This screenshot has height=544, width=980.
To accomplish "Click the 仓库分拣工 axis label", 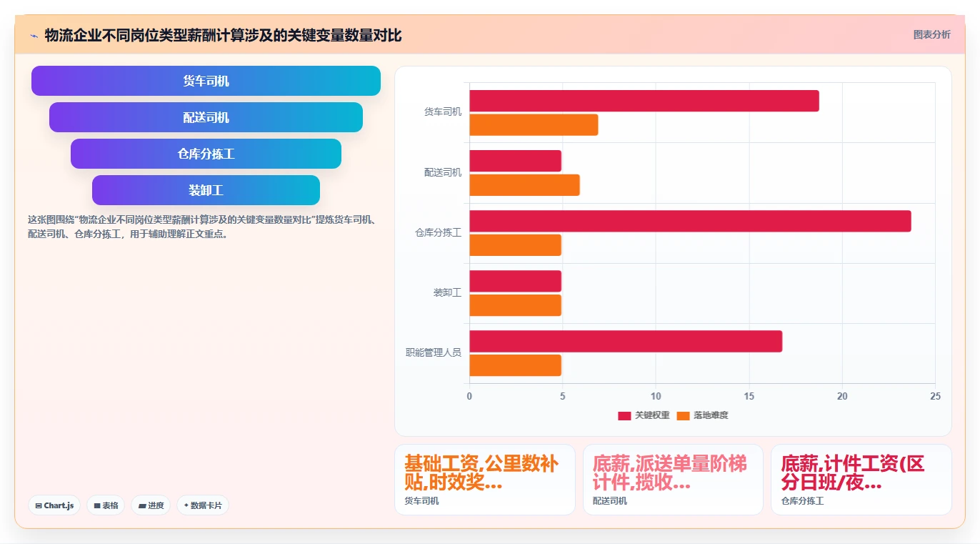I will pyautogui.click(x=439, y=233).
